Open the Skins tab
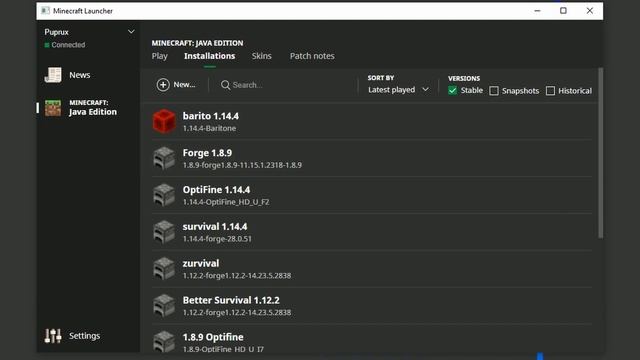 (262, 56)
